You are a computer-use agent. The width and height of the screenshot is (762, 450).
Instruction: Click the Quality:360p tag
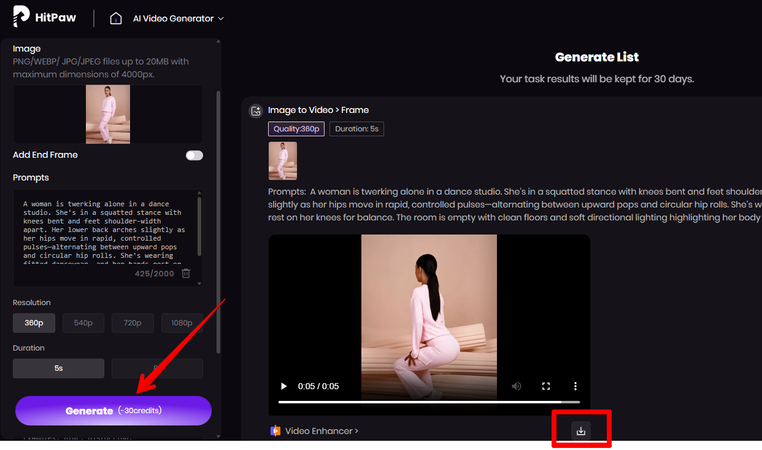click(x=296, y=129)
